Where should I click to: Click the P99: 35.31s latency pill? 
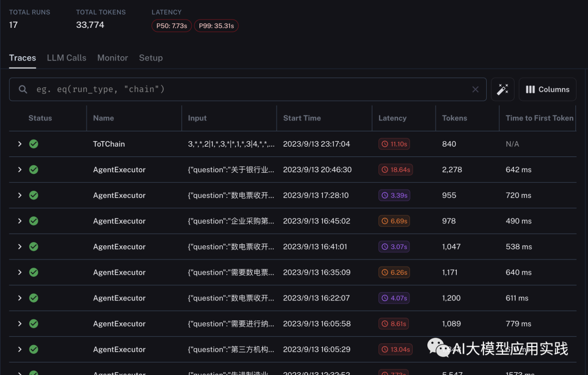[x=216, y=26]
